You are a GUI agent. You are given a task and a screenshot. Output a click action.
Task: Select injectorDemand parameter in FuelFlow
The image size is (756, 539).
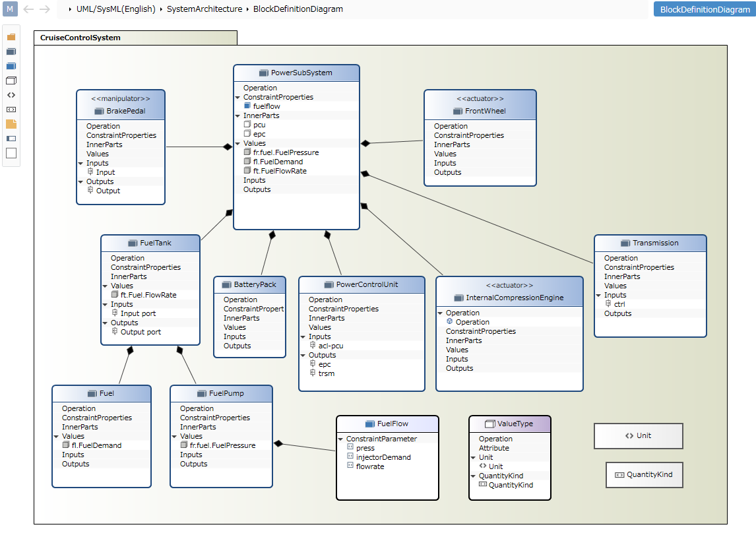pos(383,458)
